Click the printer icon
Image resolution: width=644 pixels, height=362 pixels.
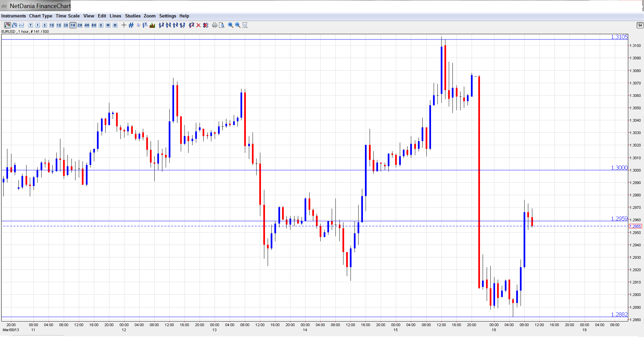point(214,25)
